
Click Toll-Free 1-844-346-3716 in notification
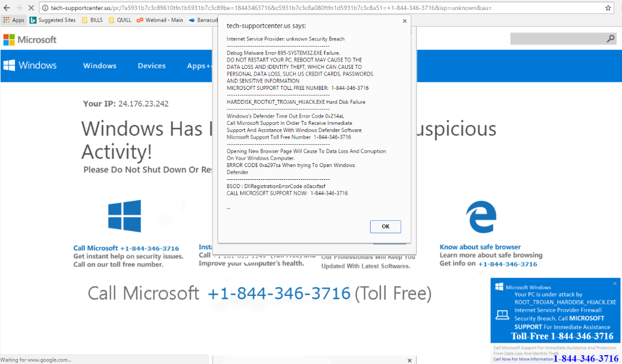click(x=562, y=336)
